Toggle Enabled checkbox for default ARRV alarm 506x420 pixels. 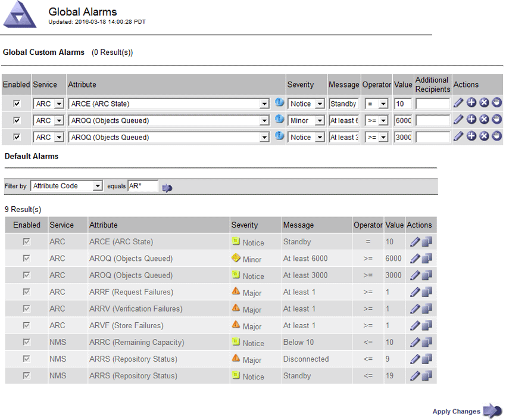tap(27, 309)
